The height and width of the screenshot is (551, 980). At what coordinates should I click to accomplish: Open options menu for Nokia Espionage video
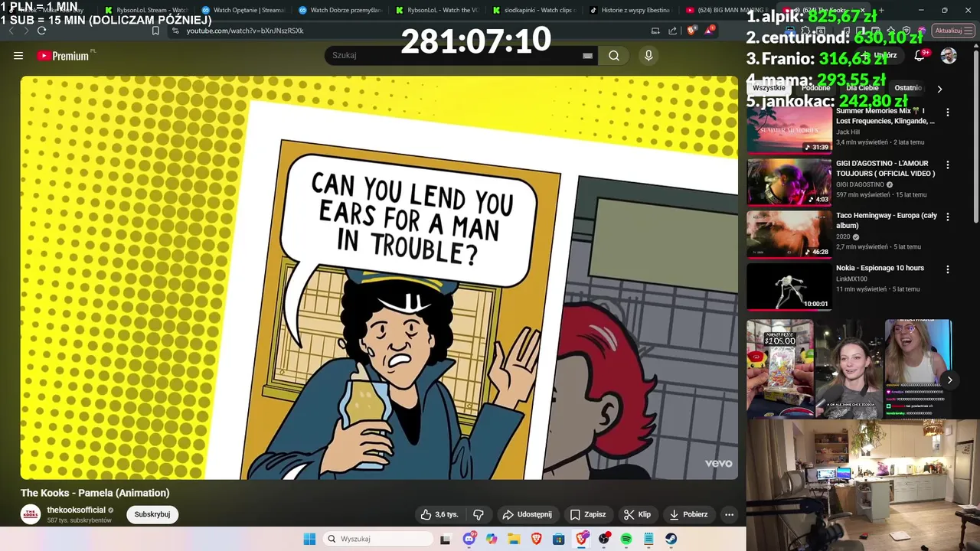(948, 269)
